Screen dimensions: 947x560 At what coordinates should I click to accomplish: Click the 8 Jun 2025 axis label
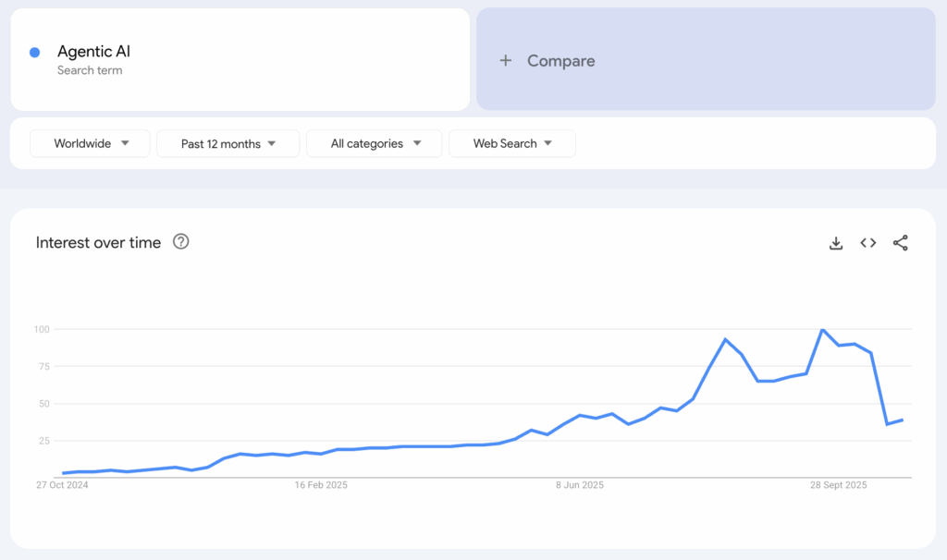coord(579,485)
